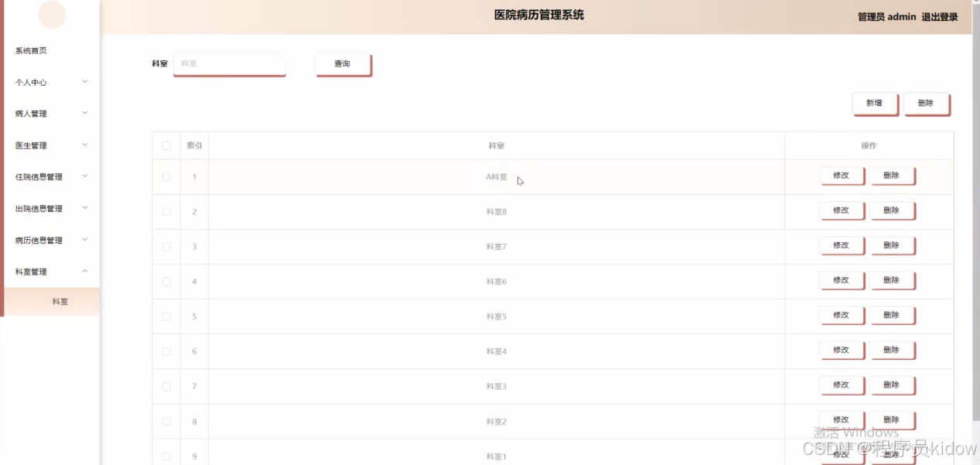The image size is (980, 465).
Task: Check the checkbox for row 科室4
Action: 166,351
